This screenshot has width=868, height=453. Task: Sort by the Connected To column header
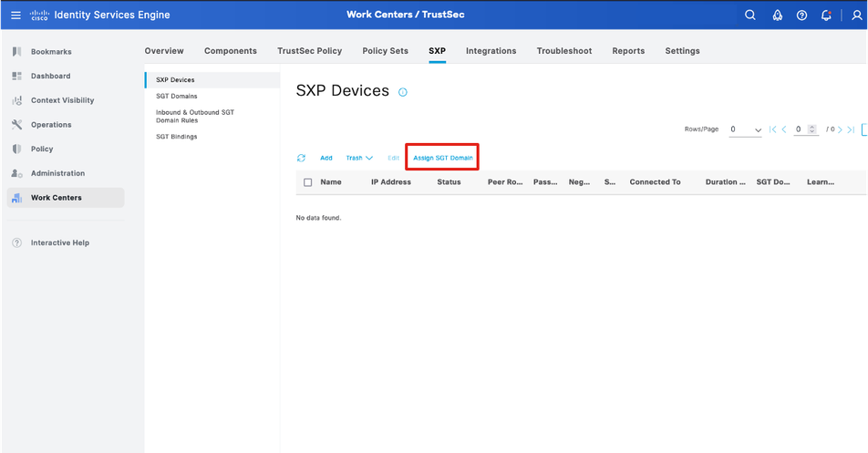[655, 182]
